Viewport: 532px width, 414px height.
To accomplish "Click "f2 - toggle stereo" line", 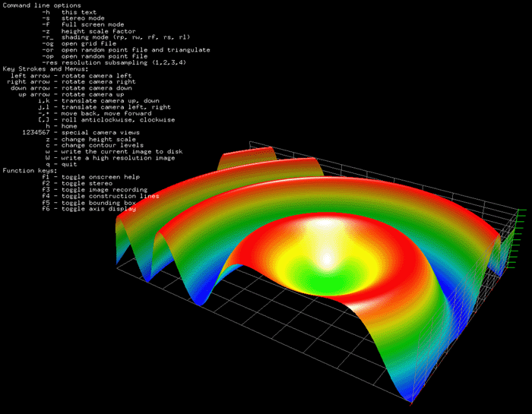I will click(x=77, y=183).
